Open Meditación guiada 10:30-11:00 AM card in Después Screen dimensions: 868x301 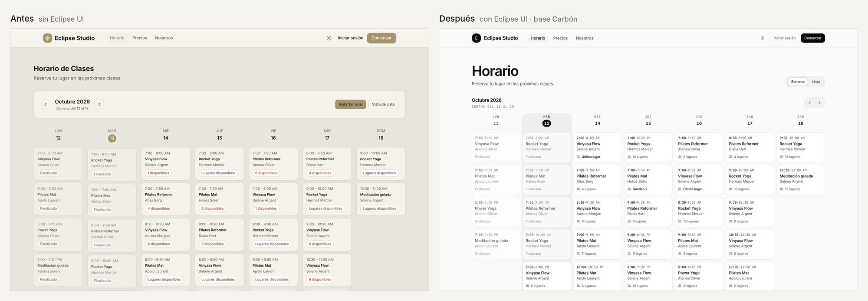[801, 180]
